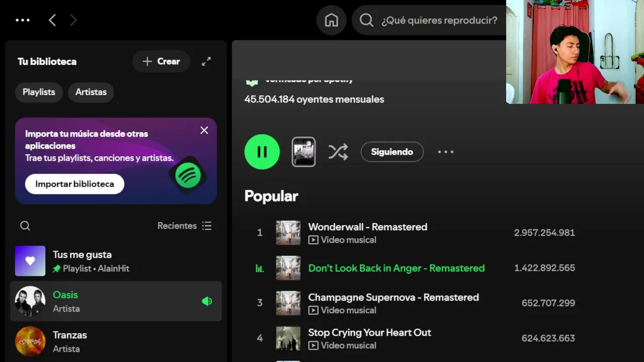
Task: Open more options dots next to Siguiendo
Action: [x=446, y=152]
